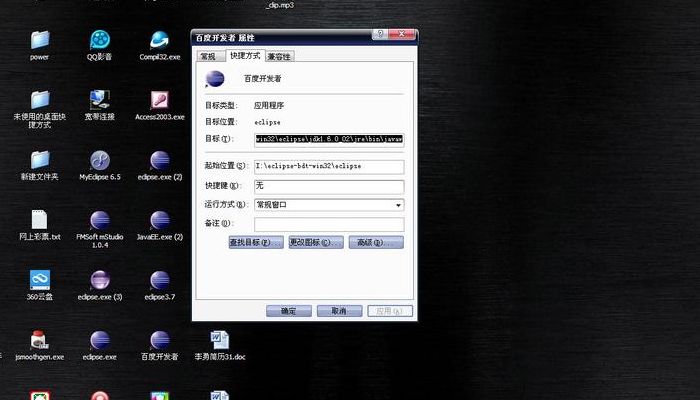Click the 更改图标 button

[x=316, y=242]
